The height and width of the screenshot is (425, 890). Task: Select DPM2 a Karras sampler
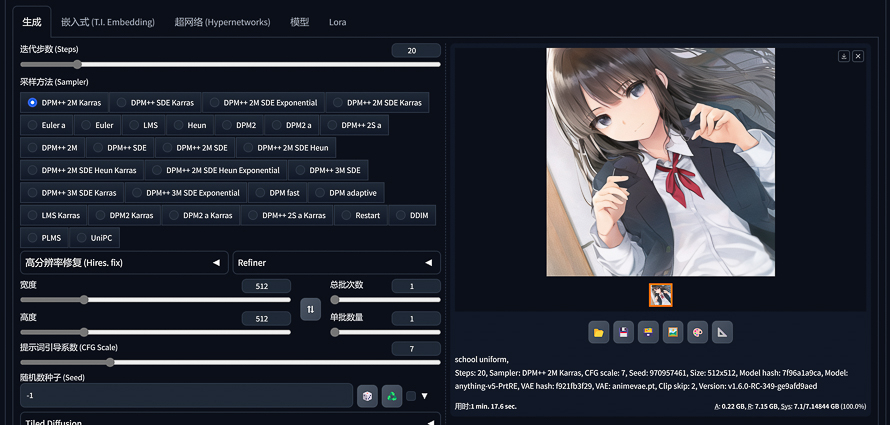coord(201,216)
